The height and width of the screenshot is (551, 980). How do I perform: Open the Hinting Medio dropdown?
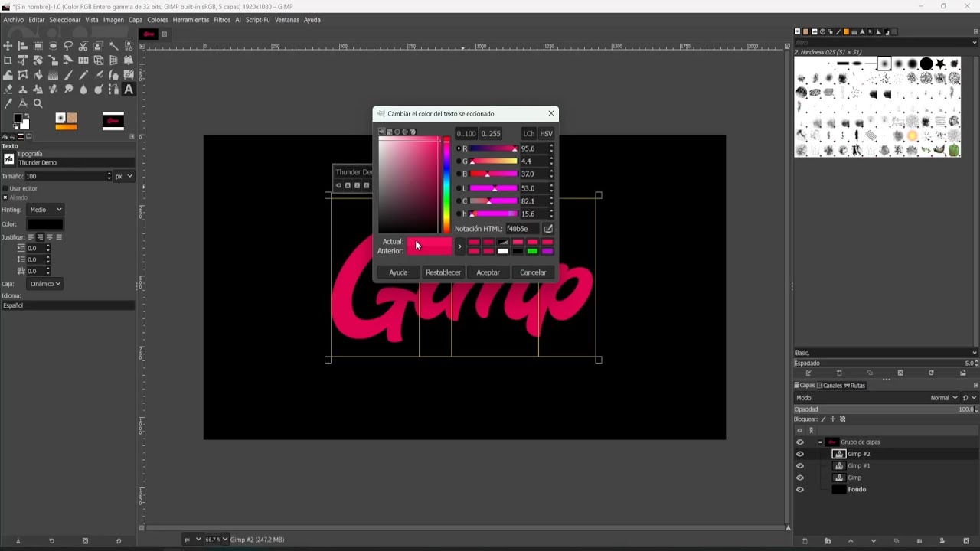pos(46,210)
